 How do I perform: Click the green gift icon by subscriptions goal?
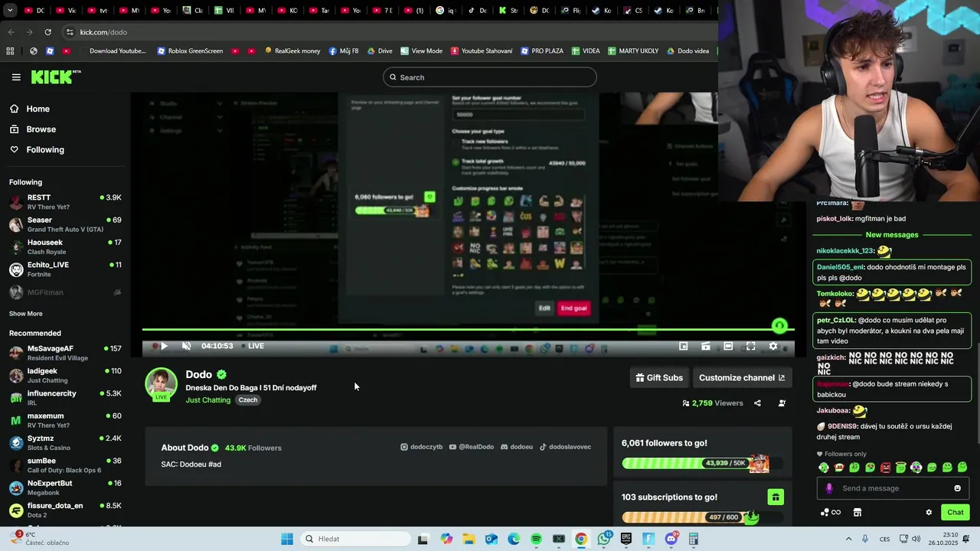click(776, 498)
